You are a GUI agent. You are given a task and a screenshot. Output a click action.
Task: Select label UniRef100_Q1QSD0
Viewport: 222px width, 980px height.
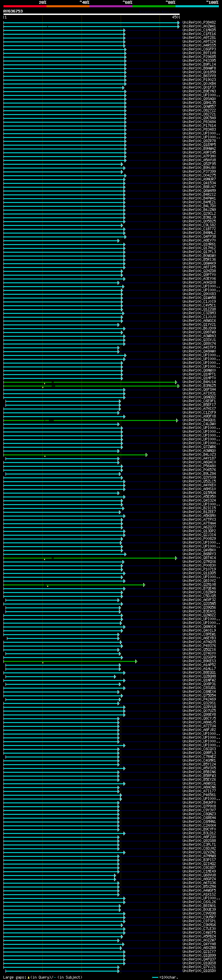pos(199,971)
